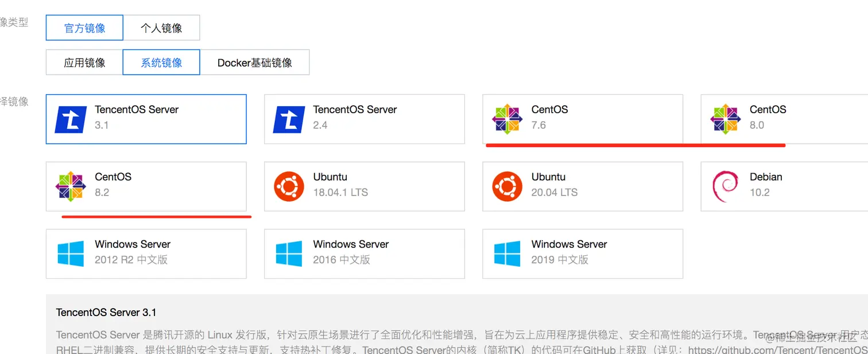Screen dimensions: 868x354
Task: Click the Windows Server 2012 R2 logo
Action: coord(71,253)
